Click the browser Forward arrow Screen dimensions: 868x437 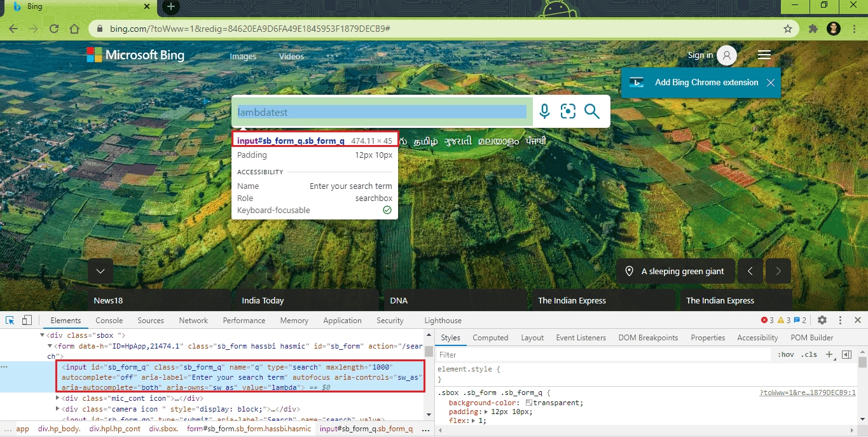(34, 29)
